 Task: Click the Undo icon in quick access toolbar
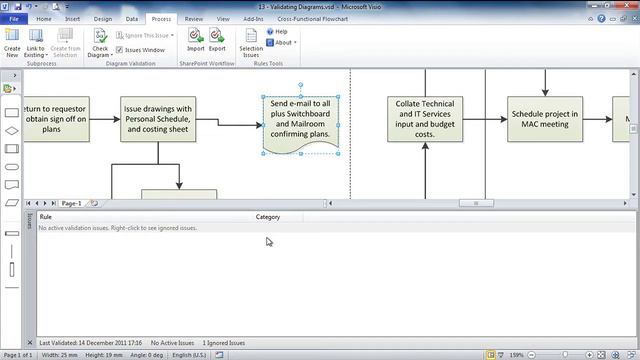pos(29,7)
